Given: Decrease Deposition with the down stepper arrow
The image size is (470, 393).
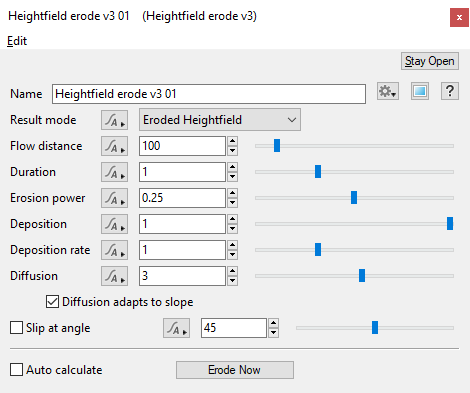Looking at the screenshot, I should coord(233,229).
